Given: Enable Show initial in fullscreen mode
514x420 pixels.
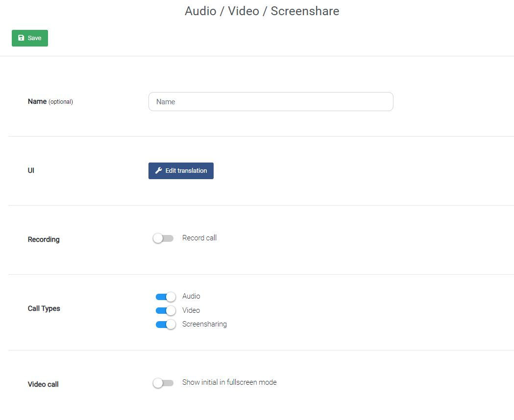Looking at the screenshot, I should coord(163,383).
